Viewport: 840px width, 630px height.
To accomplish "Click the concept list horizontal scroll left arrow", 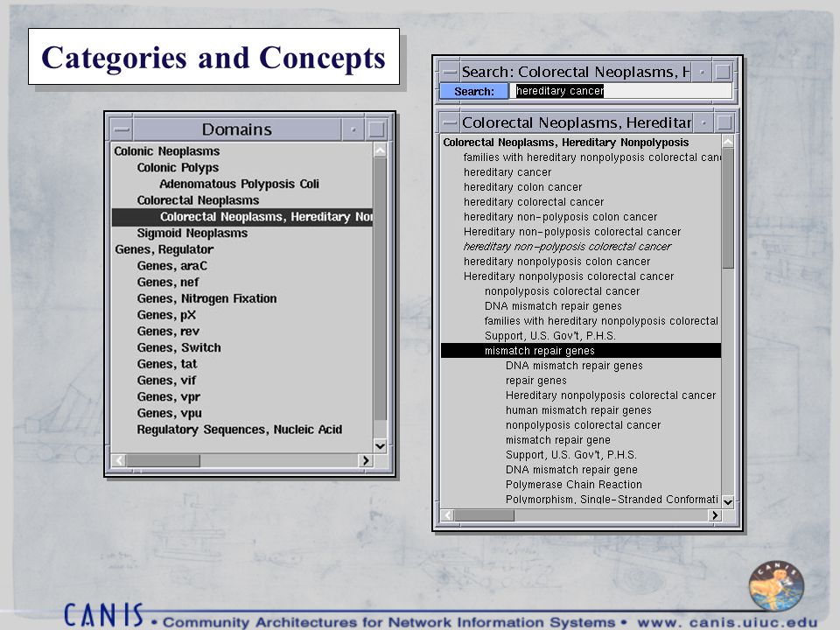I will pos(448,514).
